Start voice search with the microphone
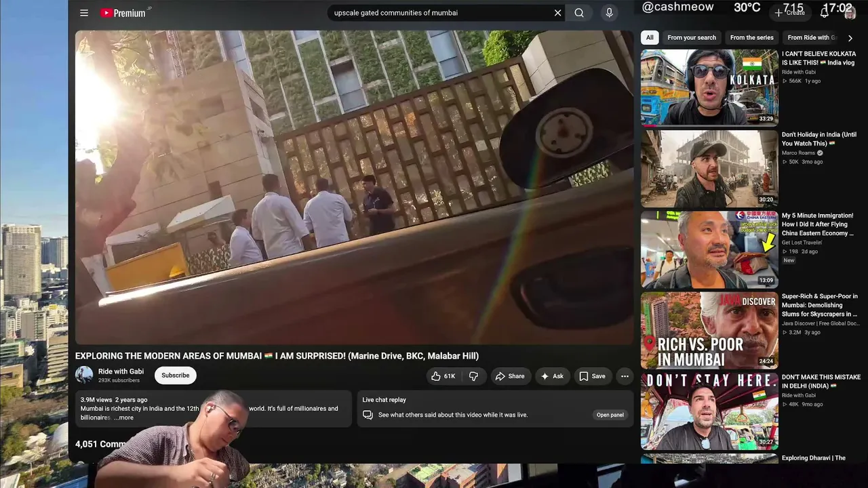The width and height of the screenshot is (868, 488). 609,13
